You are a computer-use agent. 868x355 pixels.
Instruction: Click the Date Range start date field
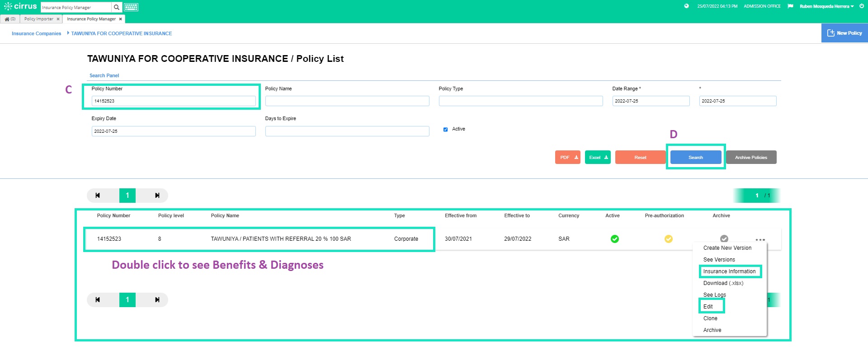(651, 101)
